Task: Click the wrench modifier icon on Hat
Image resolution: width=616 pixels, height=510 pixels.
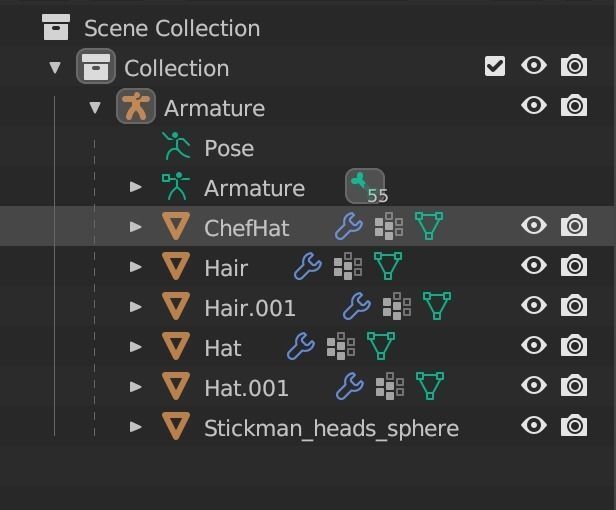Action: tap(300, 347)
